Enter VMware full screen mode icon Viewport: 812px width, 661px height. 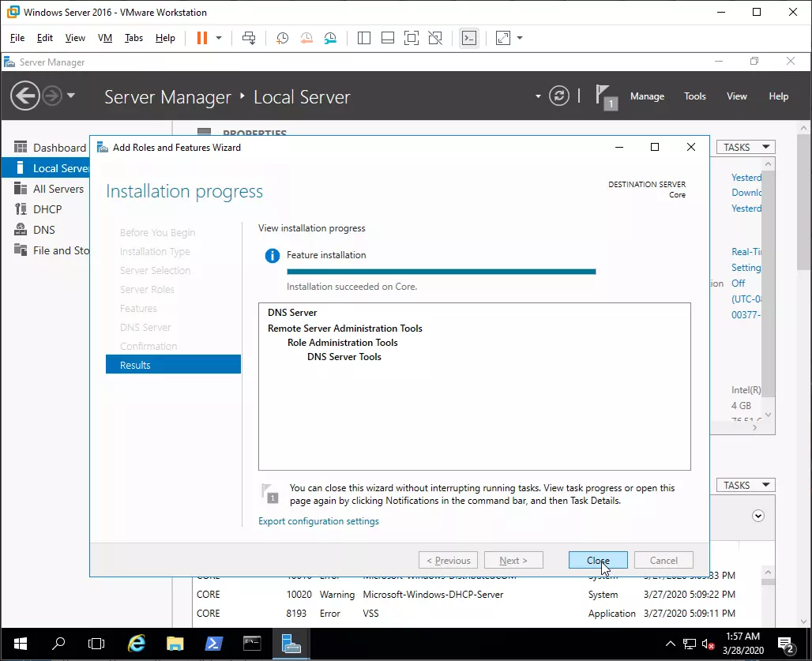click(412, 38)
